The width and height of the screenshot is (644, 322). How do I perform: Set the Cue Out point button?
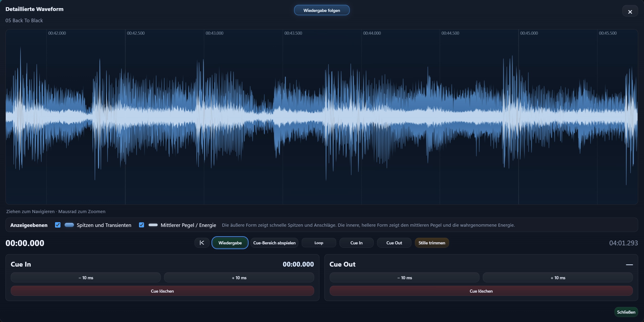394,243
